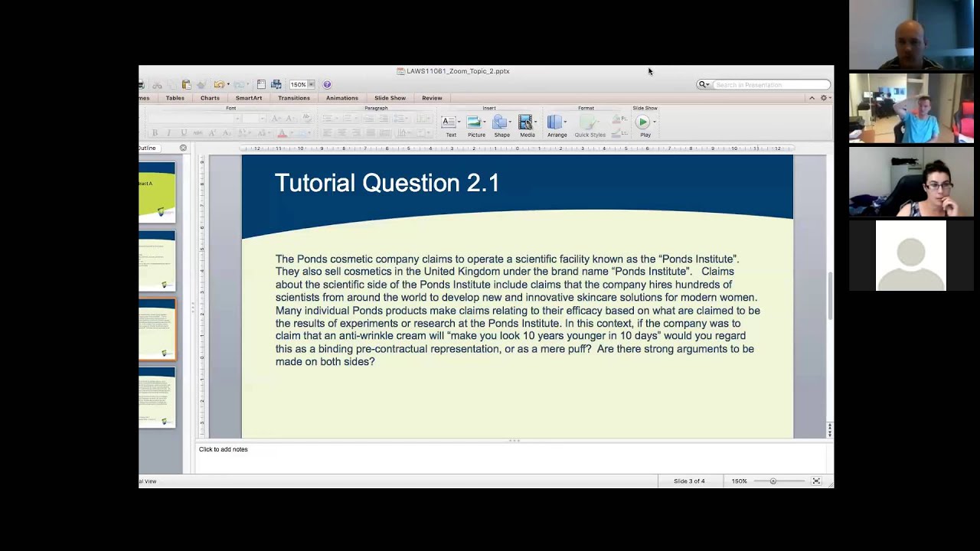Switch to the Transitions tab
The width and height of the screenshot is (980, 551).
tap(294, 98)
